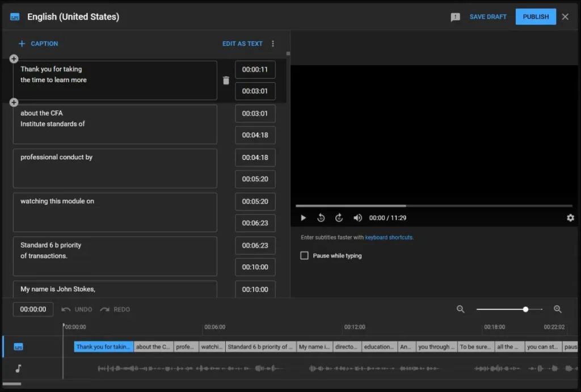Click the subtitles icon beside English (United States)
581x392 pixels.
pos(15,17)
